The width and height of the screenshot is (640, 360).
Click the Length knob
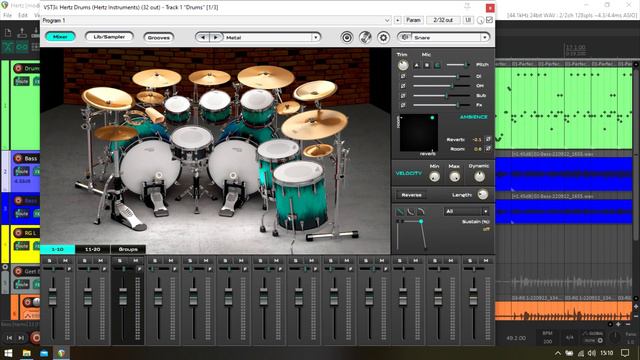click(x=483, y=194)
